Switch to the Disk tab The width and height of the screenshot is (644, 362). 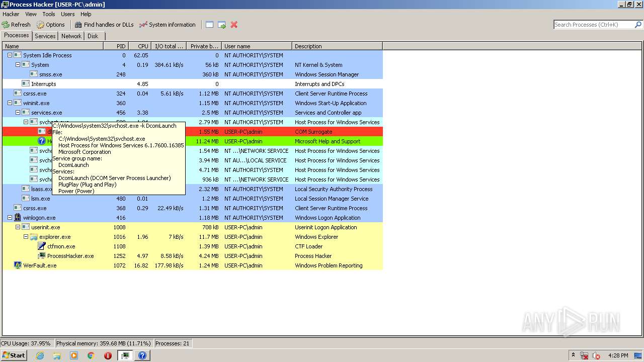click(93, 36)
